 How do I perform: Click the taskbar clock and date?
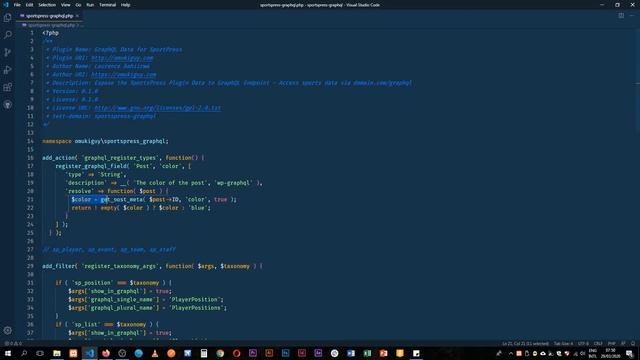pyautogui.click(x=611, y=353)
